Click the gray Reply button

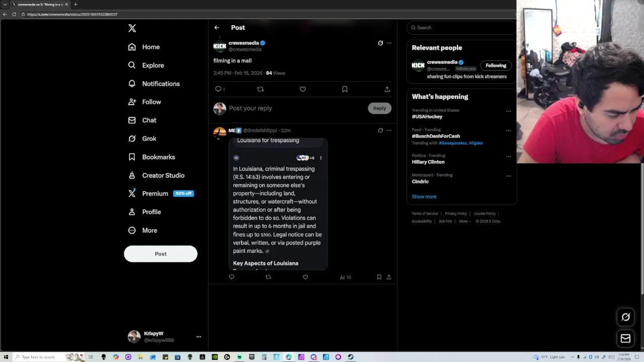click(x=379, y=108)
